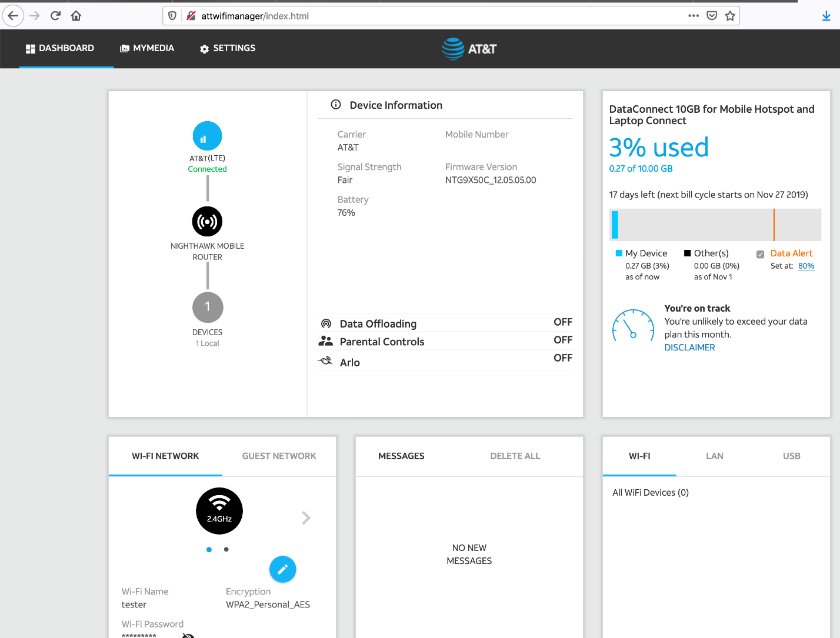Toggle Data Offloading OFF status
Screen dimensions: 840x638
click(563, 322)
